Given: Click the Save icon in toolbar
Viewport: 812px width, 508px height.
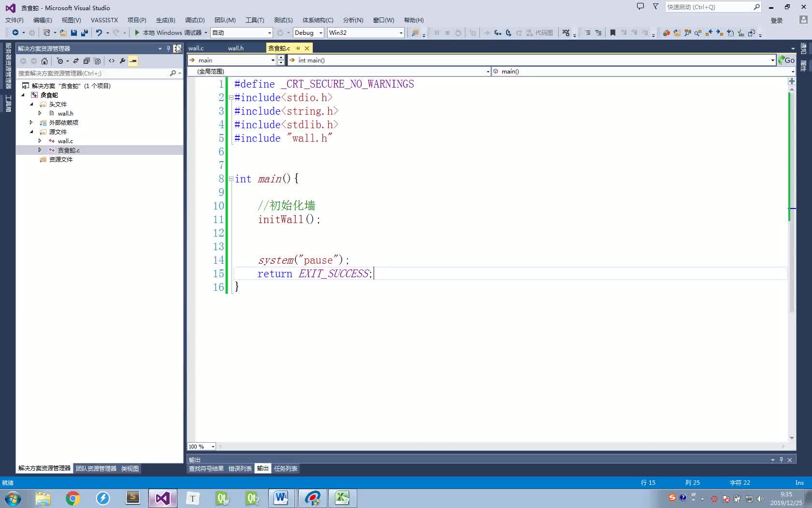Looking at the screenshot, I should click(74, 33).
